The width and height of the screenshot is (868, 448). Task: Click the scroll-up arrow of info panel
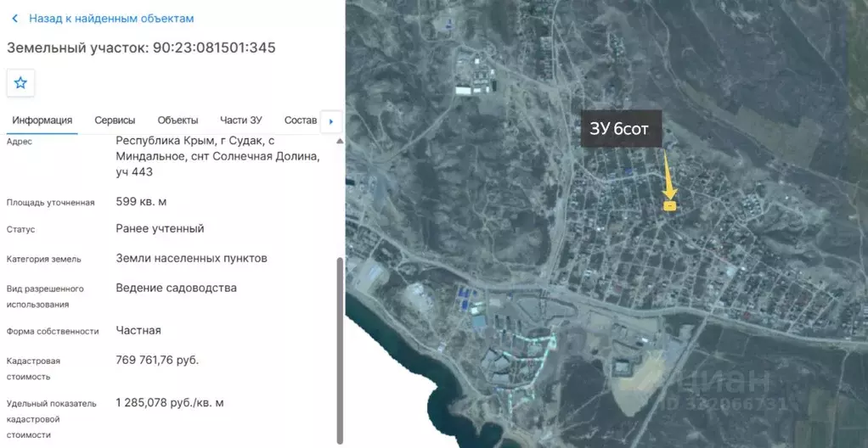point(340,141)
